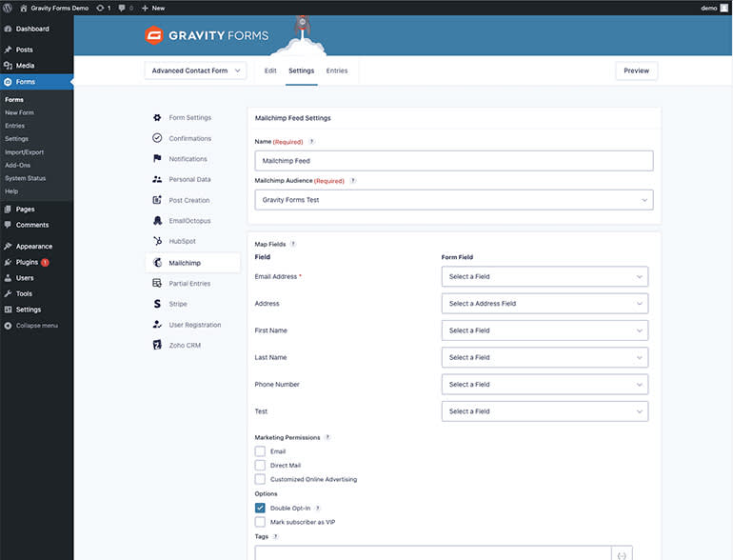
Task: Open the Plugins menu in sidebar
Action: pos(27,262)
